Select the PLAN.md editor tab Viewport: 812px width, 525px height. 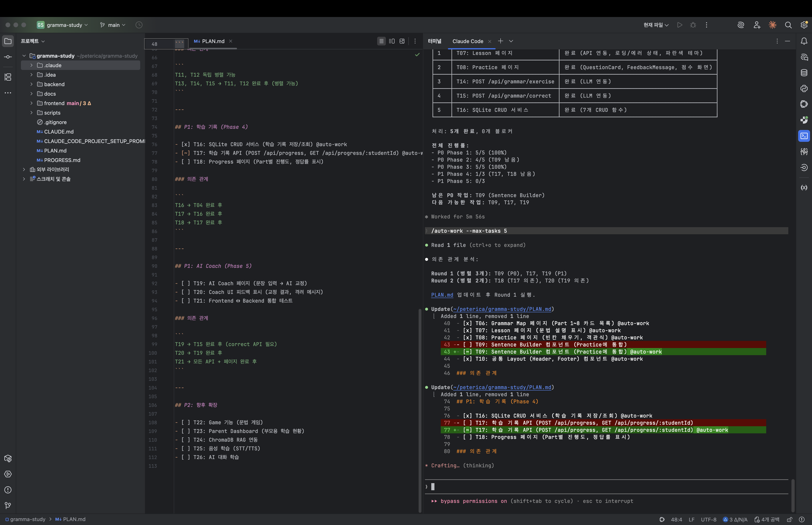pyautogui.click(x=213, y=41)
